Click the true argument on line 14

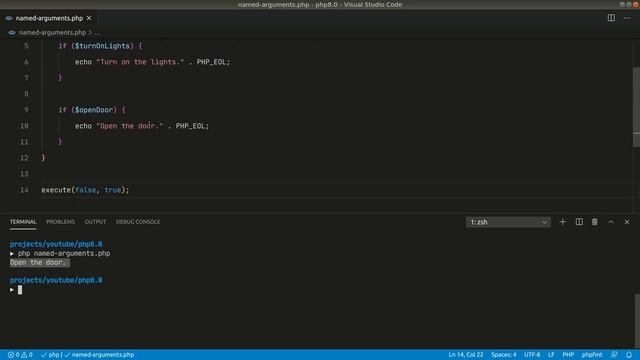(113, 190)
